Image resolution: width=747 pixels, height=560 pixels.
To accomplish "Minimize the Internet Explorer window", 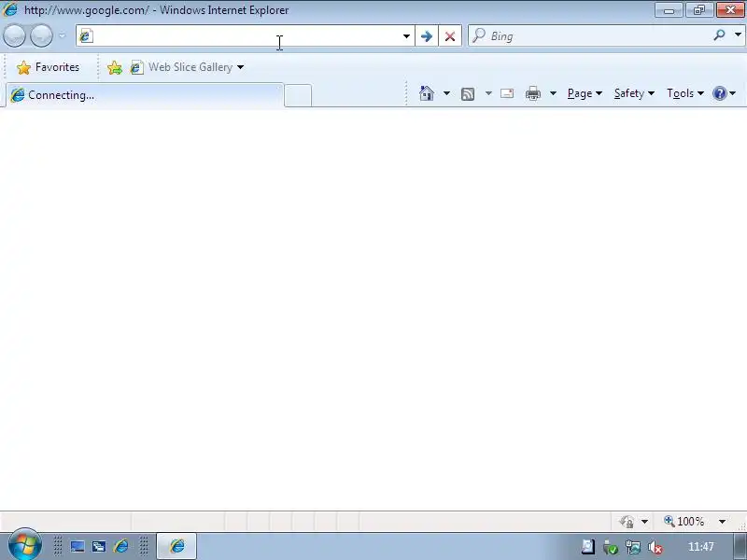I will tap(669, 10).
